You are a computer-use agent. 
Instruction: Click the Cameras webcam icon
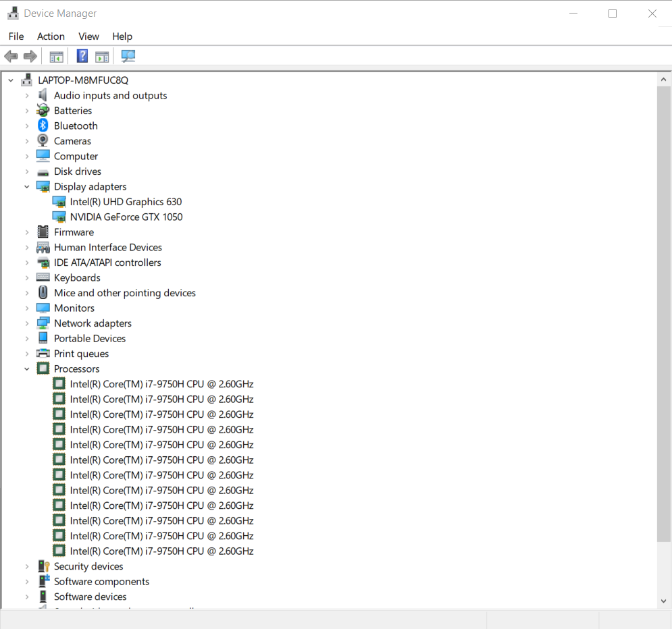(43, 141)
